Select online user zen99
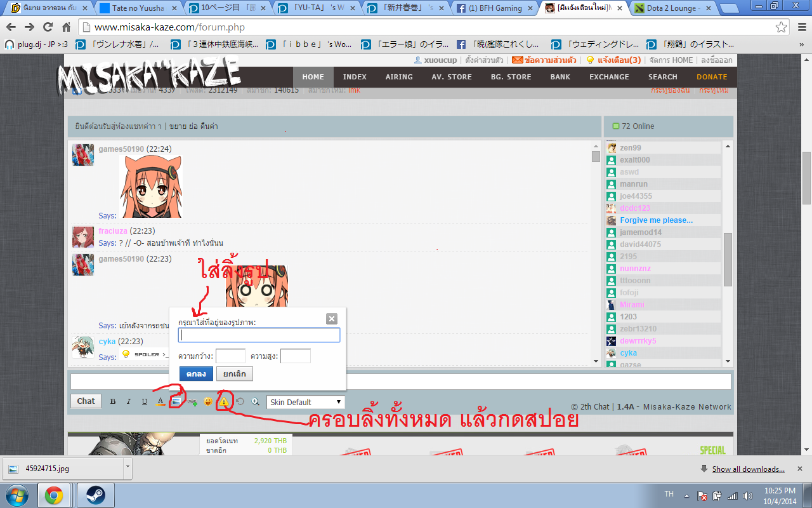 pyautogui.click(x=631, y=148)
